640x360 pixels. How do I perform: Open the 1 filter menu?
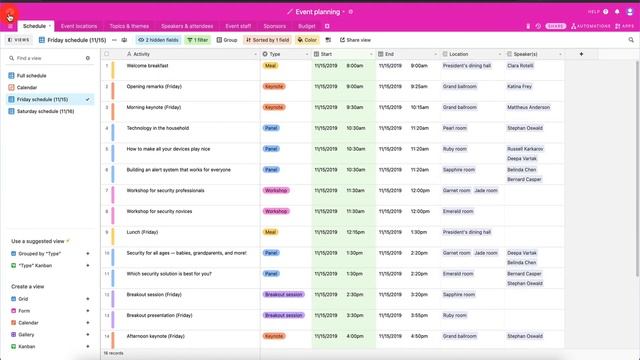pyautogui.click(x=198, y=40)
